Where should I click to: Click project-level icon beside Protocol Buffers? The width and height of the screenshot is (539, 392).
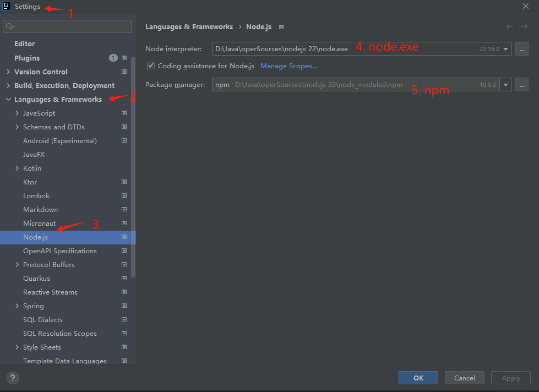tap(124, 264)
